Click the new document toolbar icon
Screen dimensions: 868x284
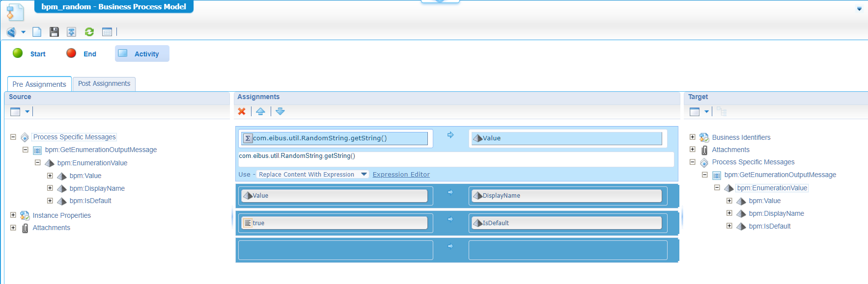click(x=37, y=32)
